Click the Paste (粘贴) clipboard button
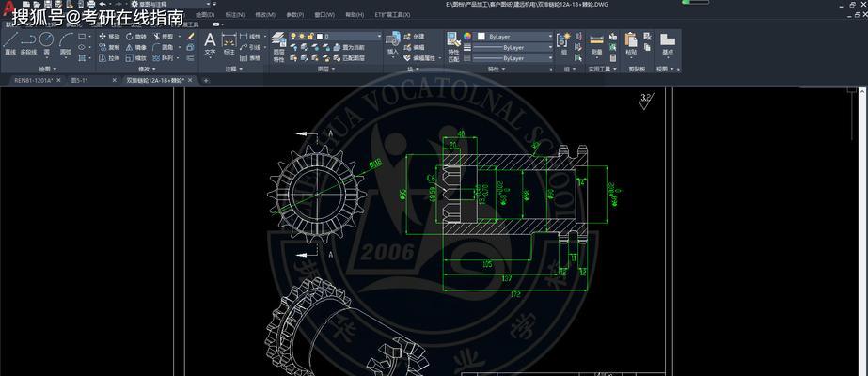Image resolution: width=868 pixels, height=376 pixels. (x=631, y=43)
